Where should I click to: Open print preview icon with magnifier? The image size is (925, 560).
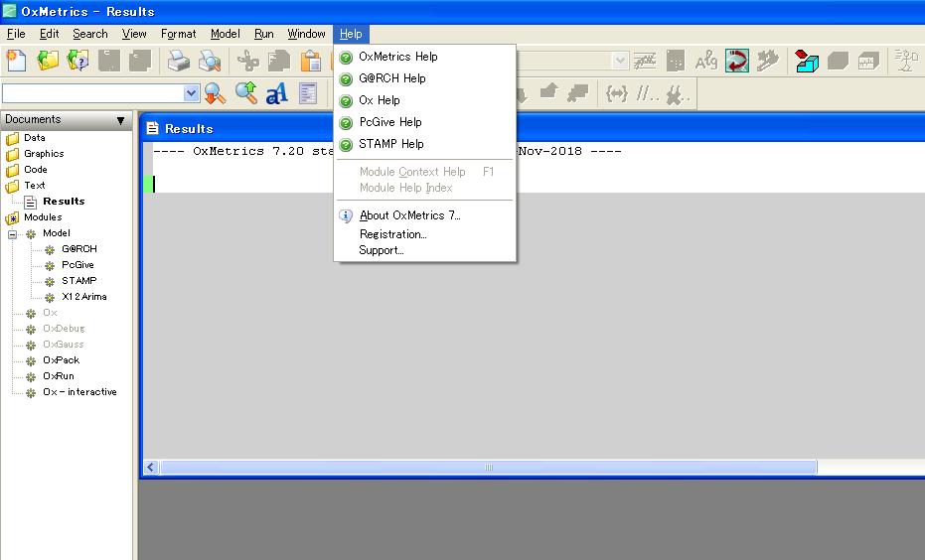(210, 61)
